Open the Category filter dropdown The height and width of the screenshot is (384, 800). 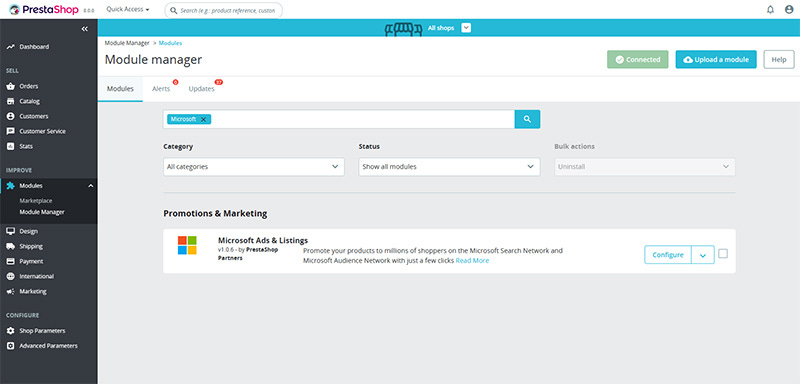point(254,167)
